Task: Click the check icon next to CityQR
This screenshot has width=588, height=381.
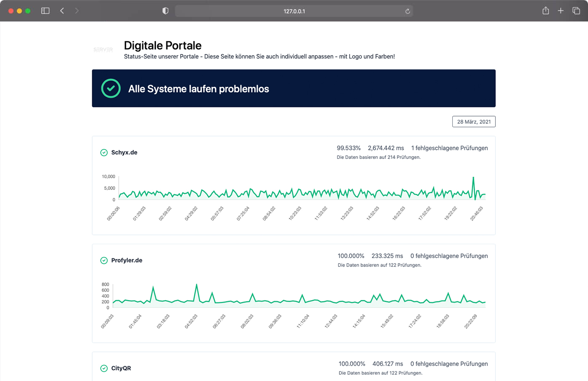Action: 104,368
